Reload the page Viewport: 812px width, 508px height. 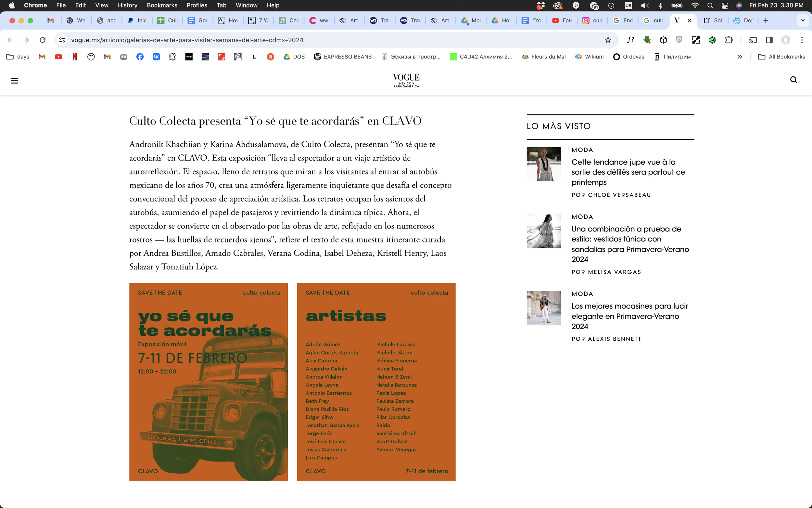click(43, 40)
